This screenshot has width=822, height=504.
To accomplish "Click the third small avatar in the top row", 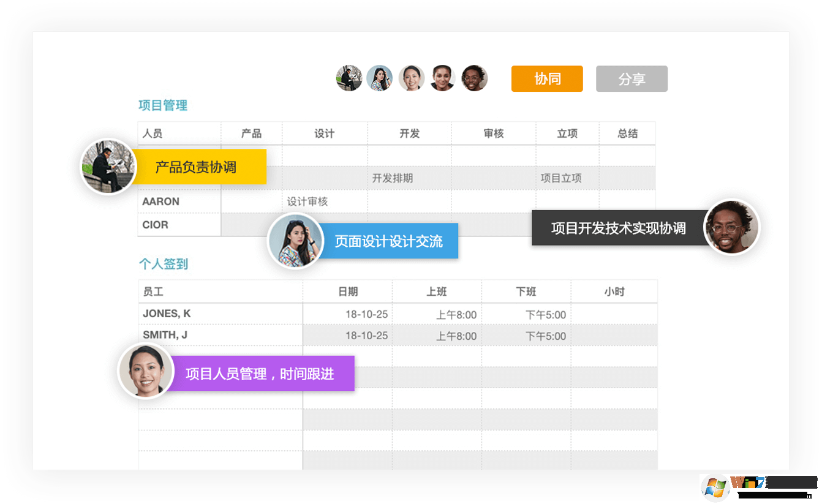I will pos(412,78).
